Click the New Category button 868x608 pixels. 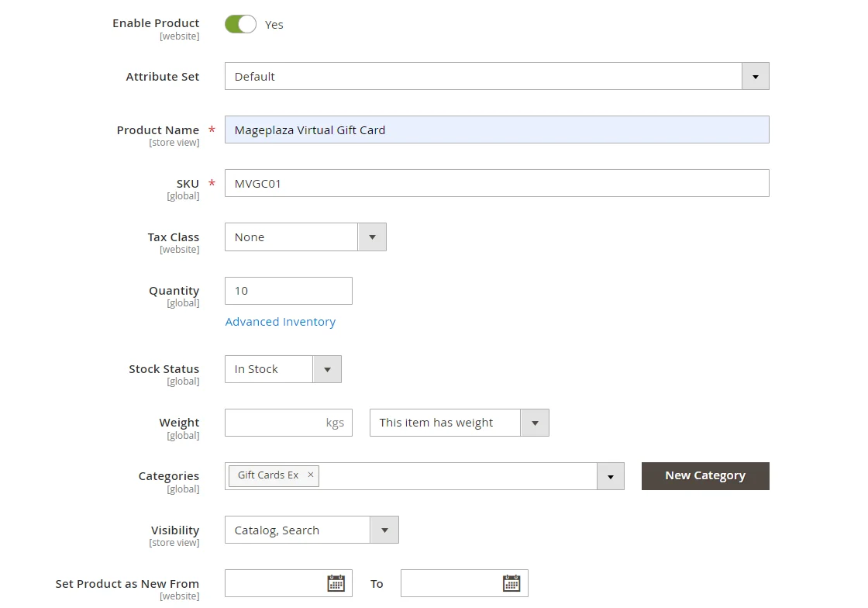click(x=705, y=476)
